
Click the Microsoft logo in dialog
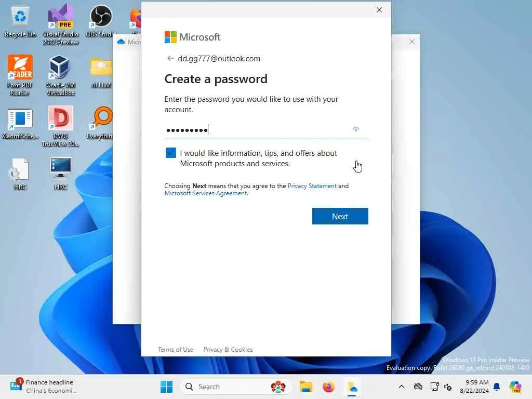(192, 37)
